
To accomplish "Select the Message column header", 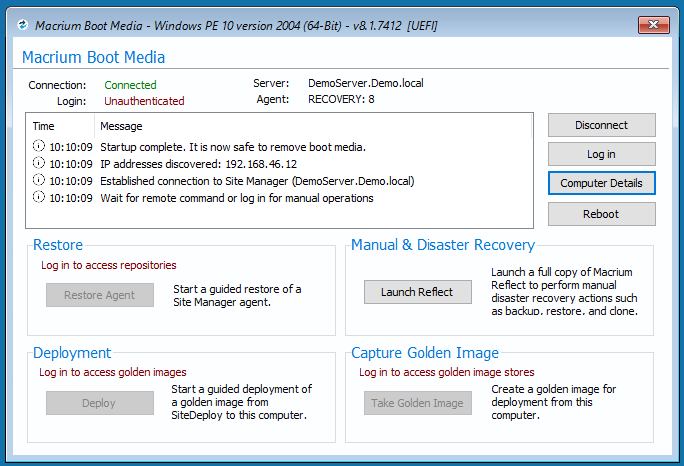I will 121,127.
